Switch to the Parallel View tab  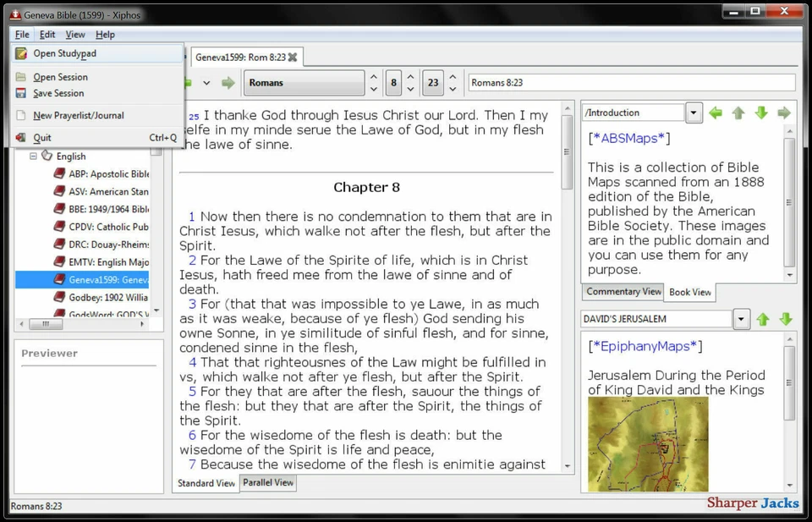coord(270,482)
